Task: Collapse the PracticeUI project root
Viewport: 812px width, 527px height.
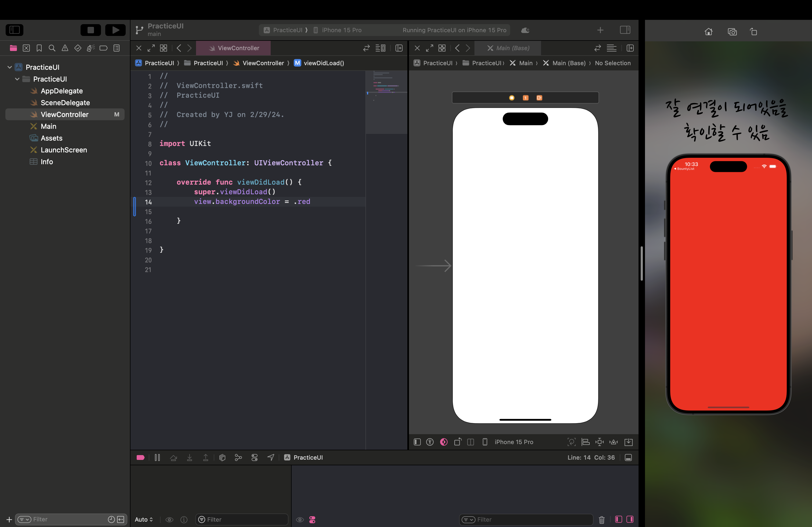Action: [x=10, y=67]
